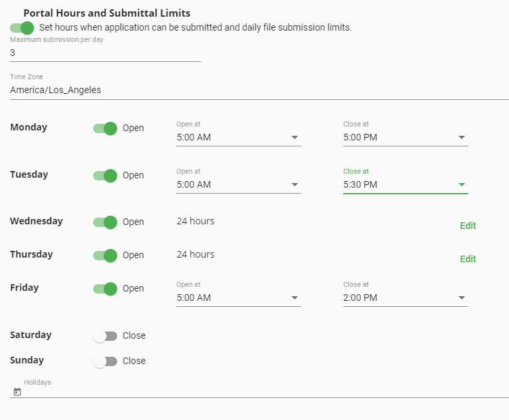Expand Tuesday's Close at 5:30 PM dropdown
Image resolution: width=509 pixels, height=420 pixels.
click(405, 184)
